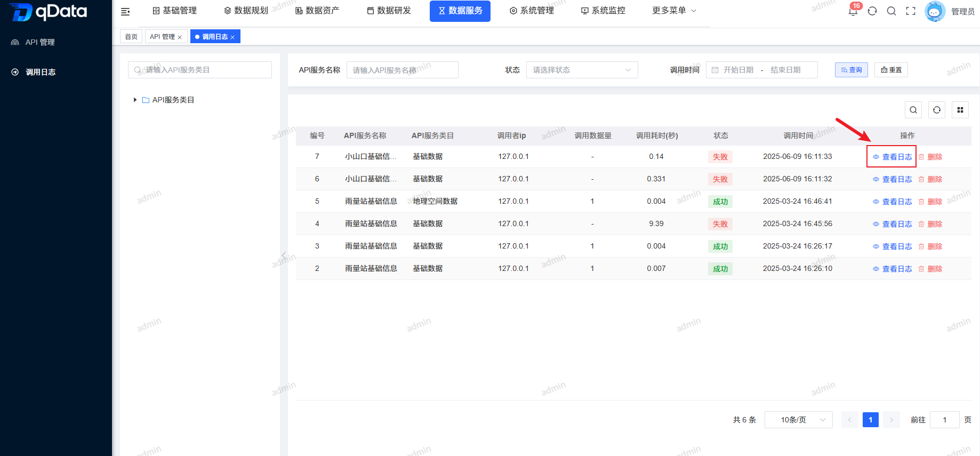Viewport: 980px width, 456px height.
Task: View log for row 7
Action: [892, 157]
